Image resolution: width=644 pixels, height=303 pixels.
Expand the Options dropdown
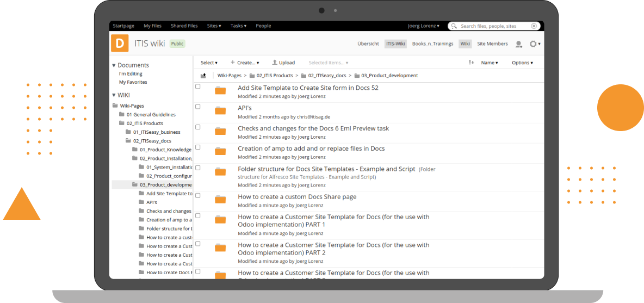point(522,63)
